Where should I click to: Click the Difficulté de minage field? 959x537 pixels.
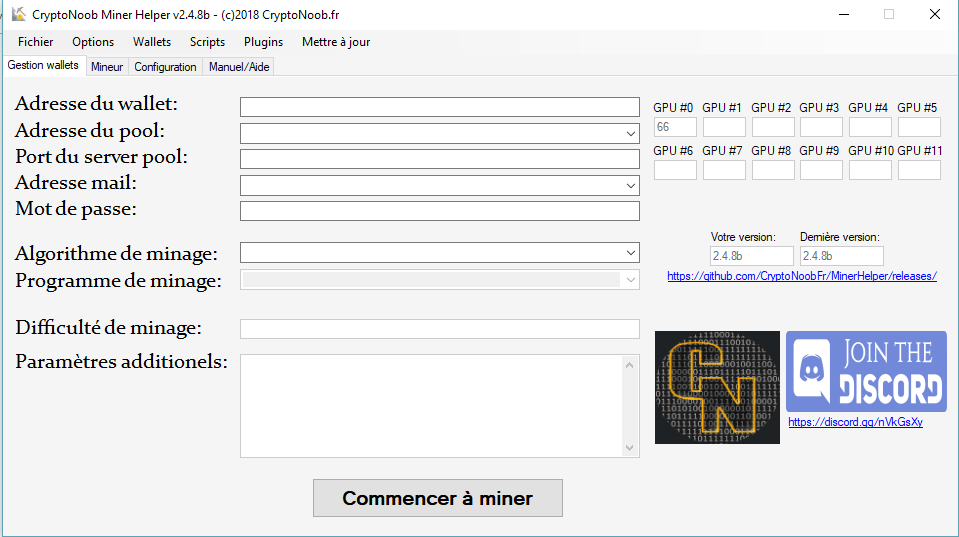pyautogui.click(x=440, y=329)
